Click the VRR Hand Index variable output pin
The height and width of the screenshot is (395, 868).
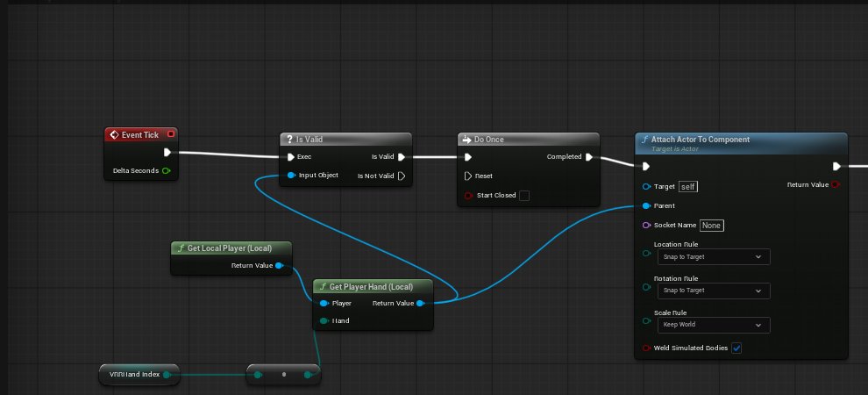pyautogui.click(x=166, y=375)
